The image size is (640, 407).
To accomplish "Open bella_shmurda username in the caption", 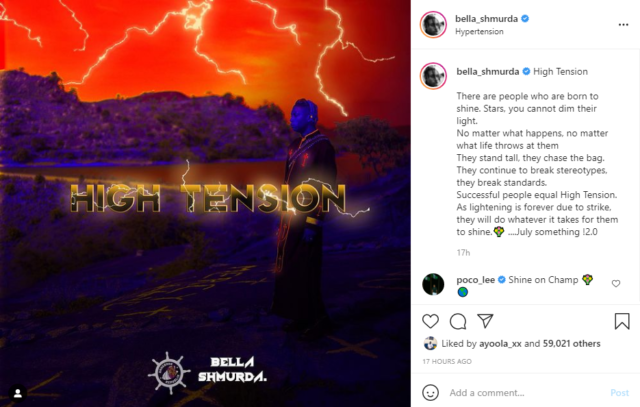I will click(487, 71).
